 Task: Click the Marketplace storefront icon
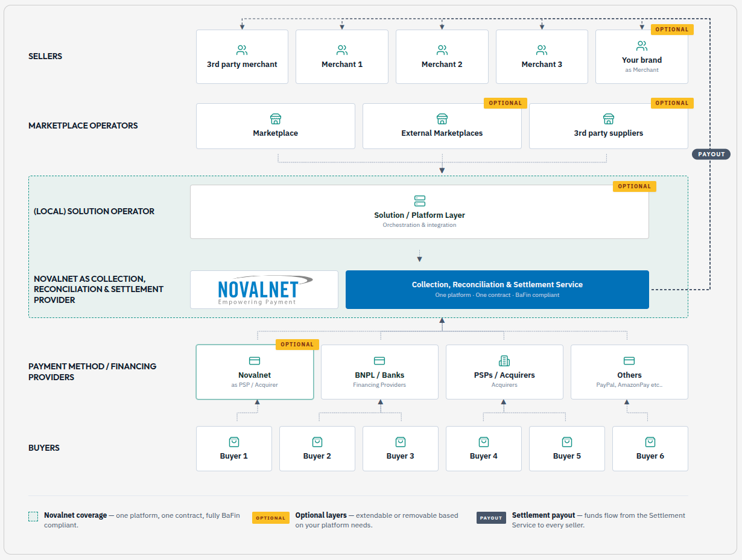coord(276,119)
